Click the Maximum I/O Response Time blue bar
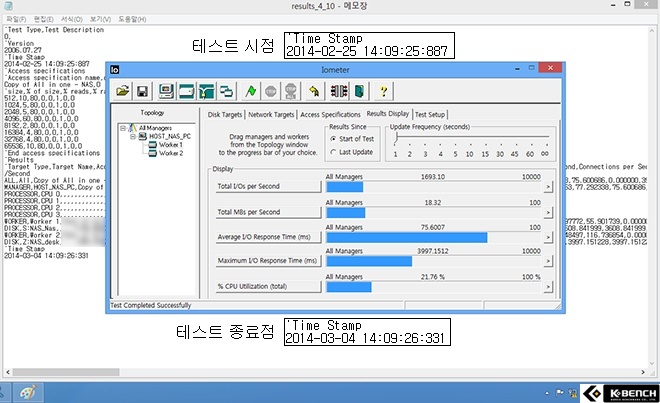This screenshot has width=660, height=403. [x=369, y=261]
